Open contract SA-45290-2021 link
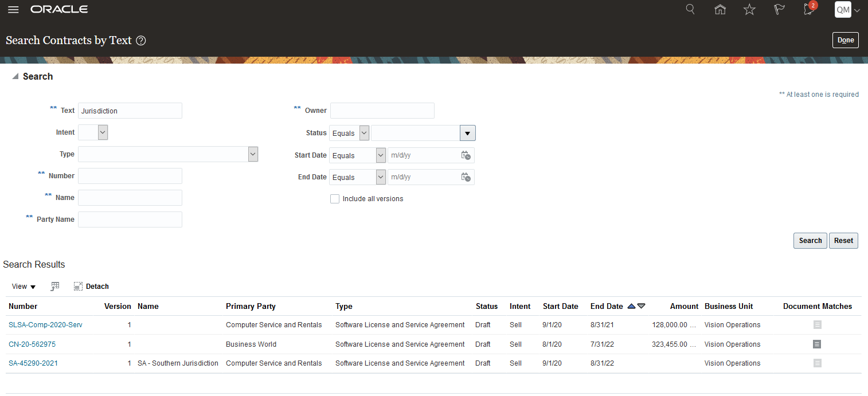The height and width of the screenshot is (396, 868). (x=33, y=363)
